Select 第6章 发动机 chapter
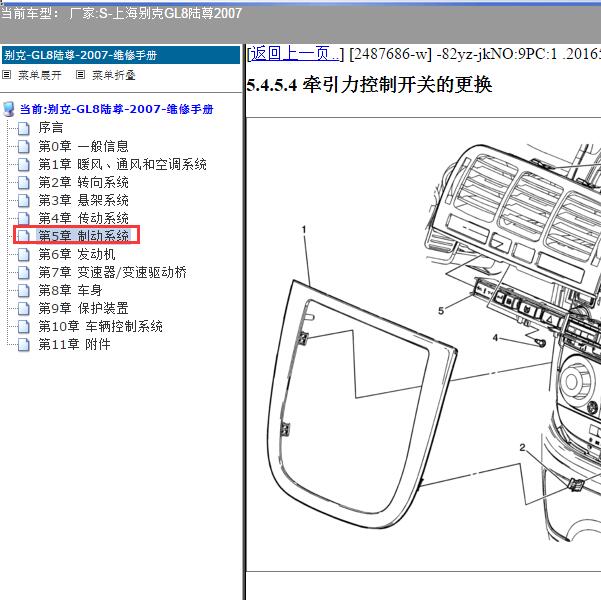 tap(77, 254)
